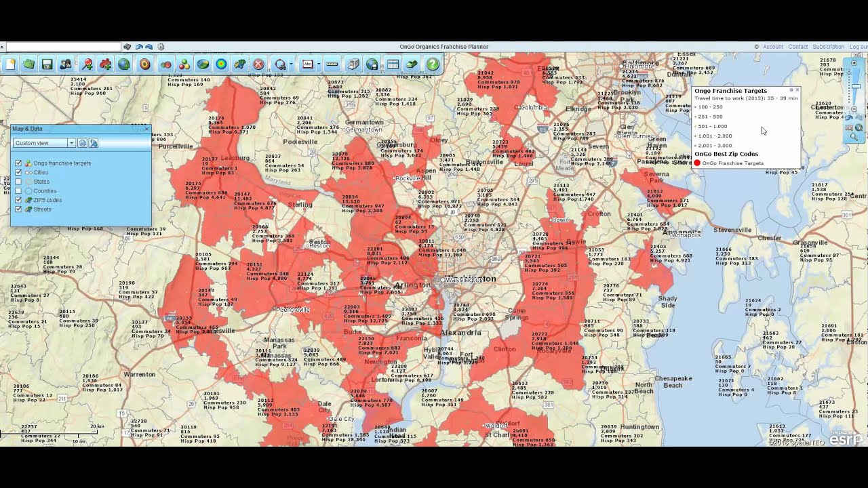The width and height of the screenshot is (868, 488).
Task: Close the Ongo Franchise Targets legend
Action: [797, 90]
